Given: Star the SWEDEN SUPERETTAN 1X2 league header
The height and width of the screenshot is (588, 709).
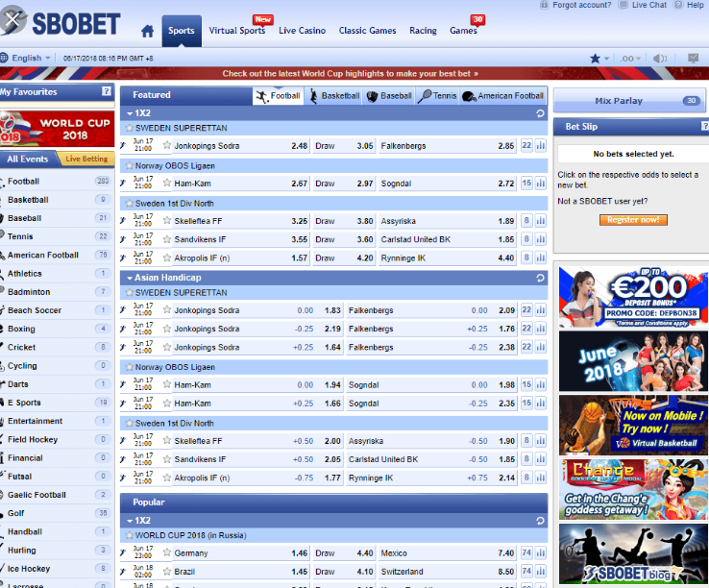Looking at the screenshot, I should [x=130, y=128].
